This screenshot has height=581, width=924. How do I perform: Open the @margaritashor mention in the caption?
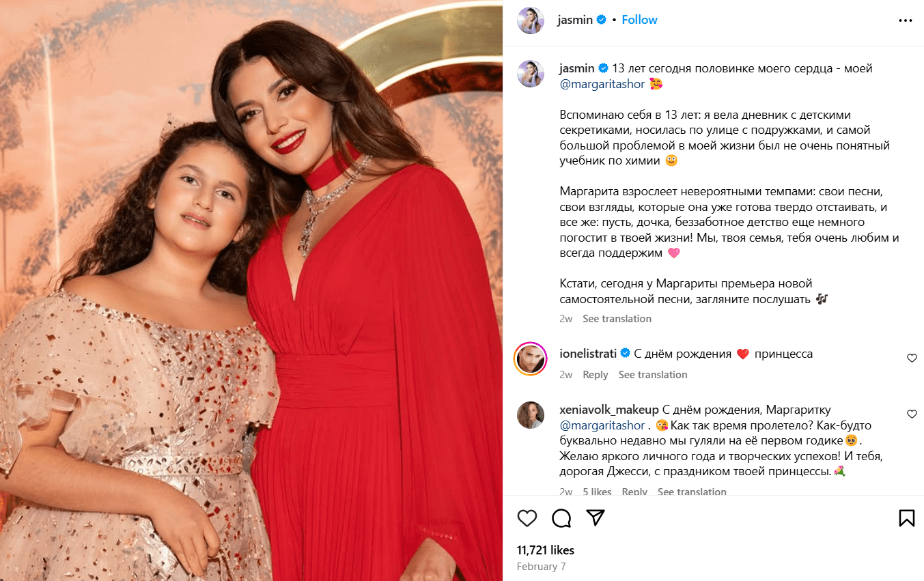click(x=602, y=84)
